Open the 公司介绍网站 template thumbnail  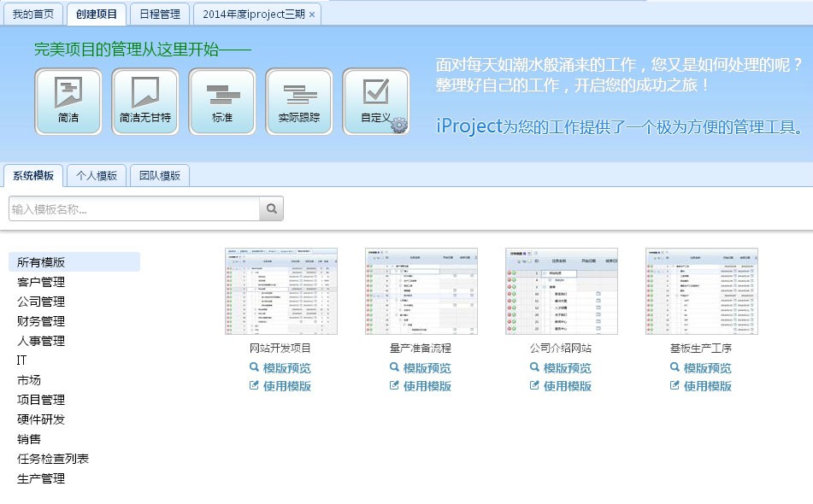point(562,291)
